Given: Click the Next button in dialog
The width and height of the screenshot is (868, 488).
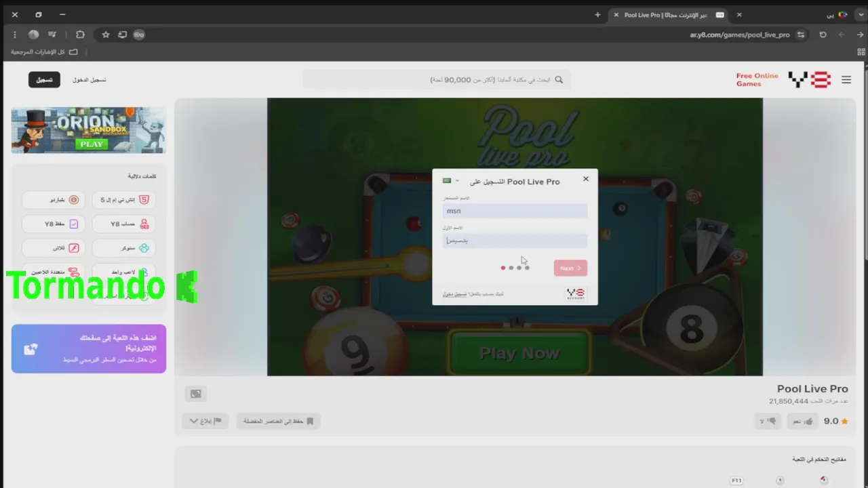Looking at the screenshot, I should point(570,268).
